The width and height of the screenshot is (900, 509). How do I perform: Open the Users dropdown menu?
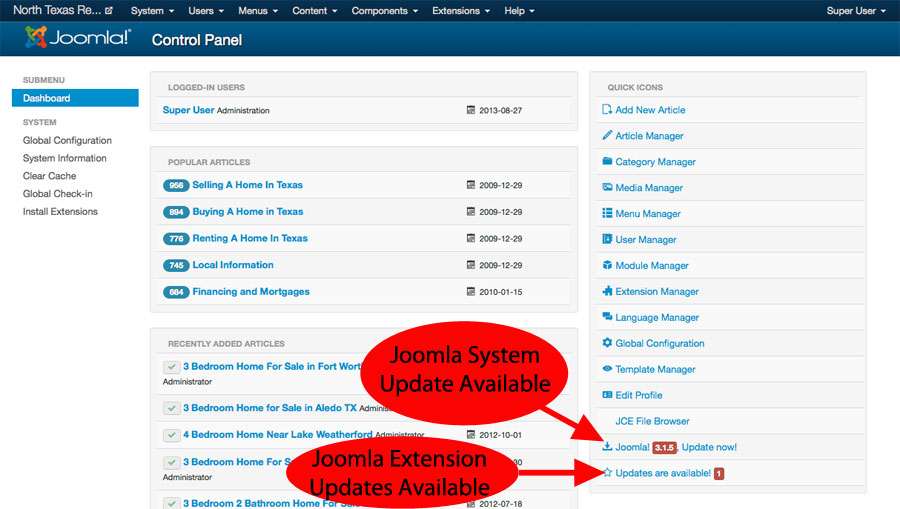tap(206, 10)
